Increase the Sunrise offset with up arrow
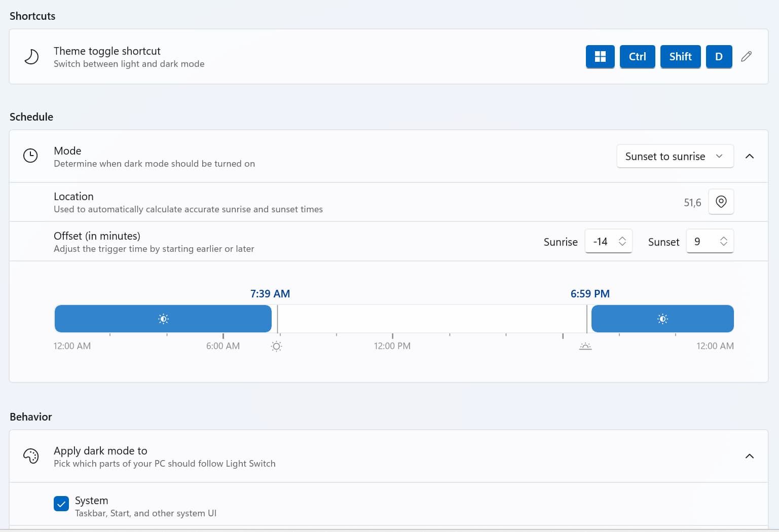 tap(623, 238)
